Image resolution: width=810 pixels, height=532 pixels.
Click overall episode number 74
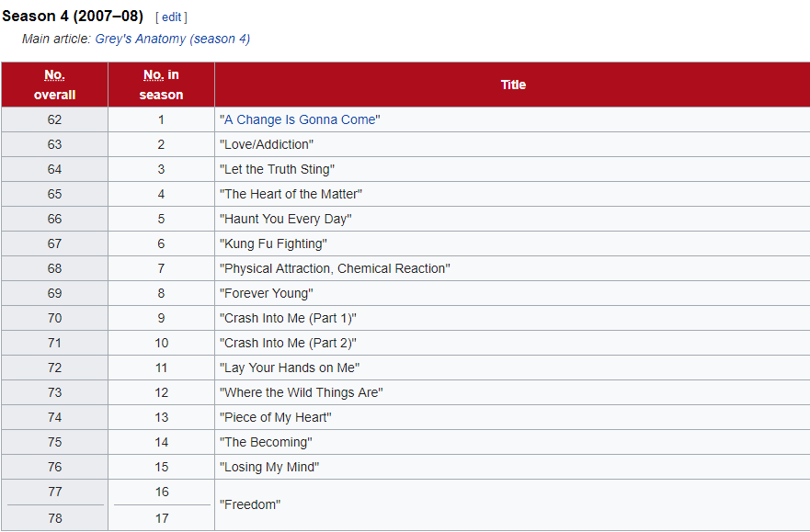tap(55, 417)
